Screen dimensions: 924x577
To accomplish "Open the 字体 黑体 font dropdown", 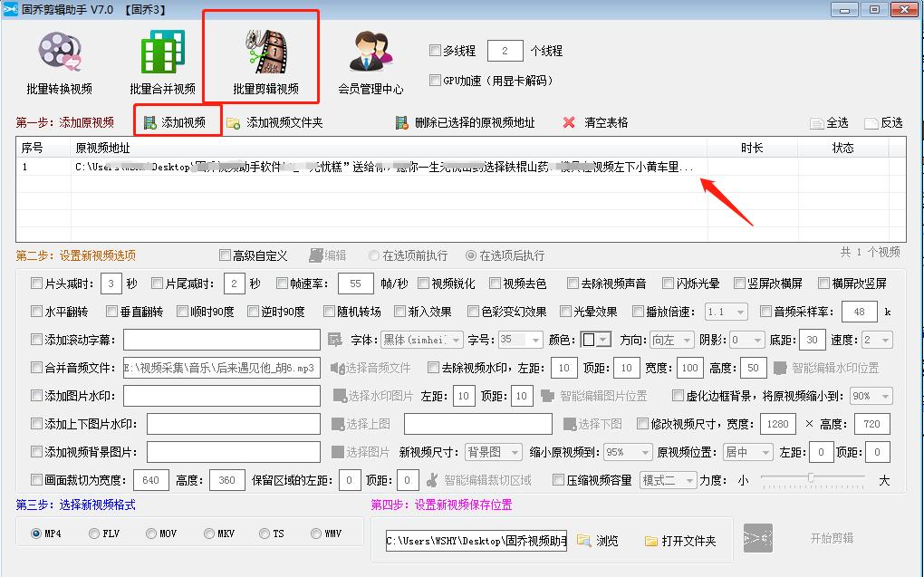I will (x=422, y=340).
